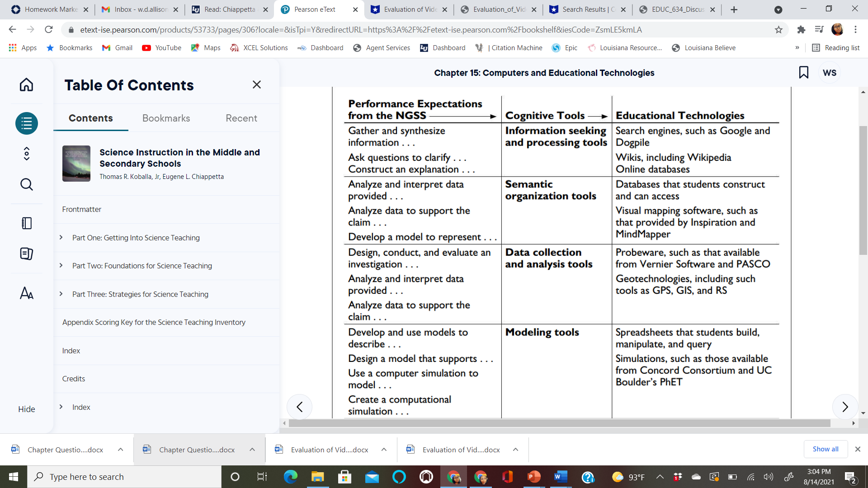Toggle the table of contents list icon
Image resolution: width=868 pixels, height=488 pixels.
pos(27,123)
